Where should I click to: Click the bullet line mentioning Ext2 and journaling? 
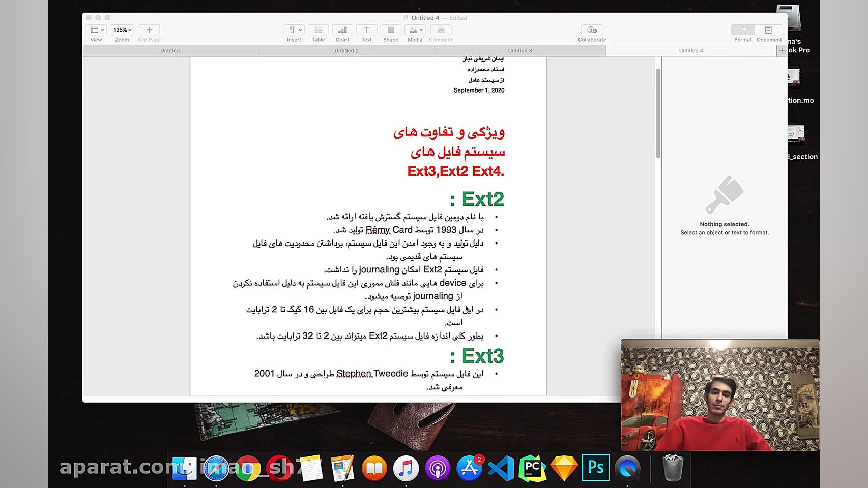(x=404, y=270)
